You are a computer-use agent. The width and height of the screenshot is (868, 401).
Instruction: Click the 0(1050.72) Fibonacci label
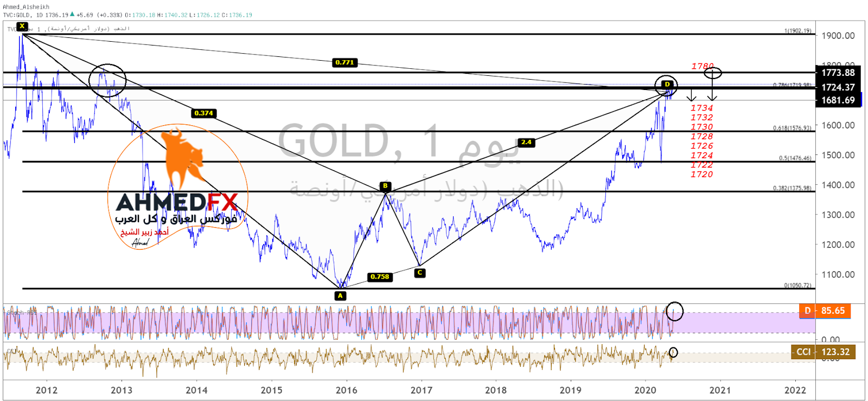[798, 286]
